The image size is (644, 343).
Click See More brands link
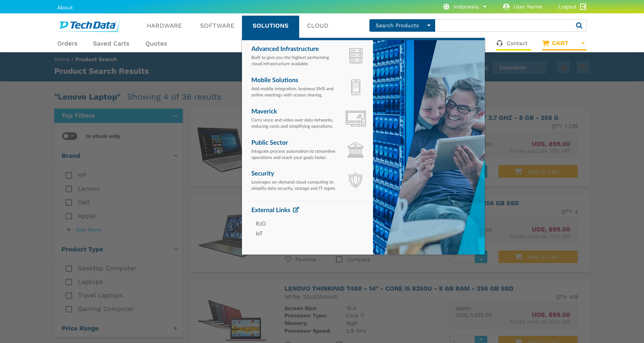click(88, 230)
